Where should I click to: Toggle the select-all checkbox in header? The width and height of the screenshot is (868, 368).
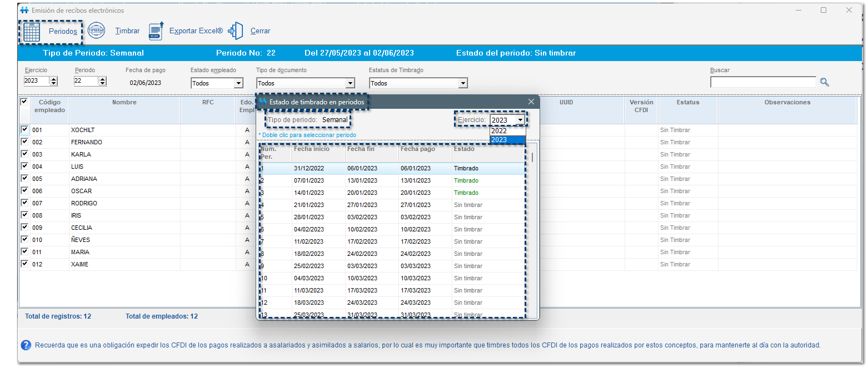[x=24, y=102]
